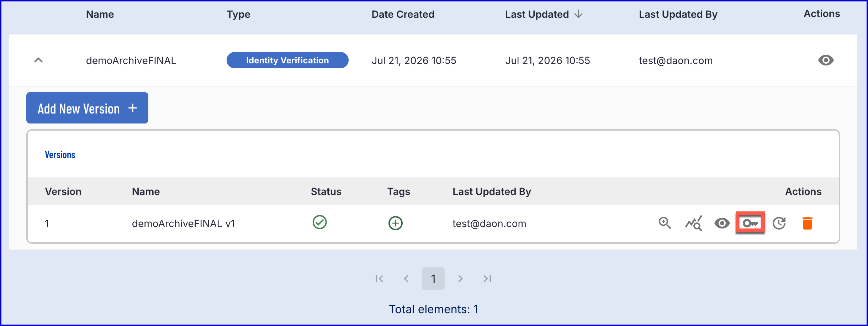Viewport: 868px width, 326px height.
Task: Click the magnifier zoom icon in version actions
Action: tap(665, 223)
